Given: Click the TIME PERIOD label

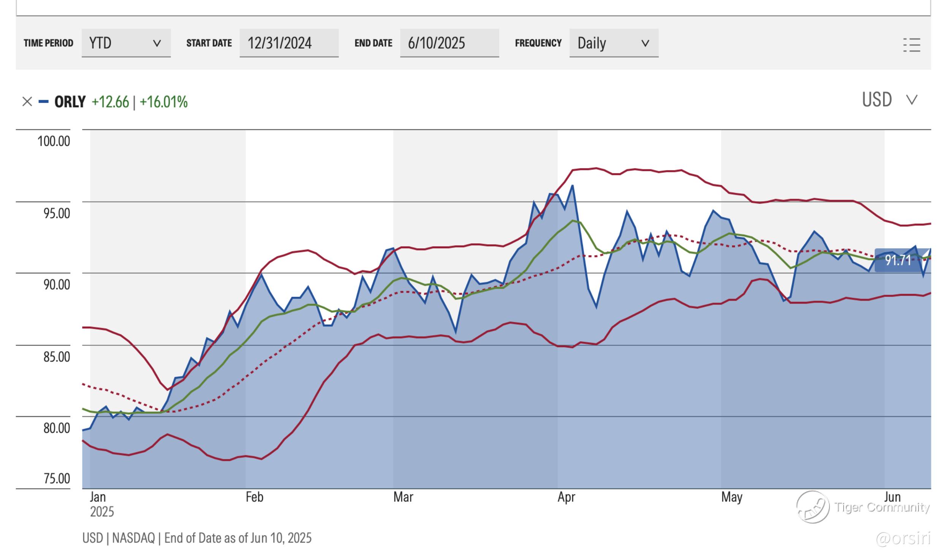Looking at the screenshot, I should [48, 43].
